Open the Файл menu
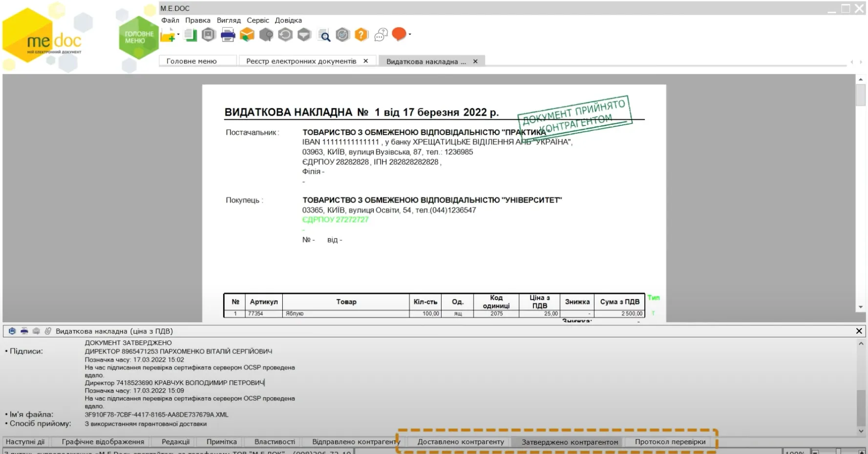The width and height of the screenshot is (868, 454). [170, 20]
